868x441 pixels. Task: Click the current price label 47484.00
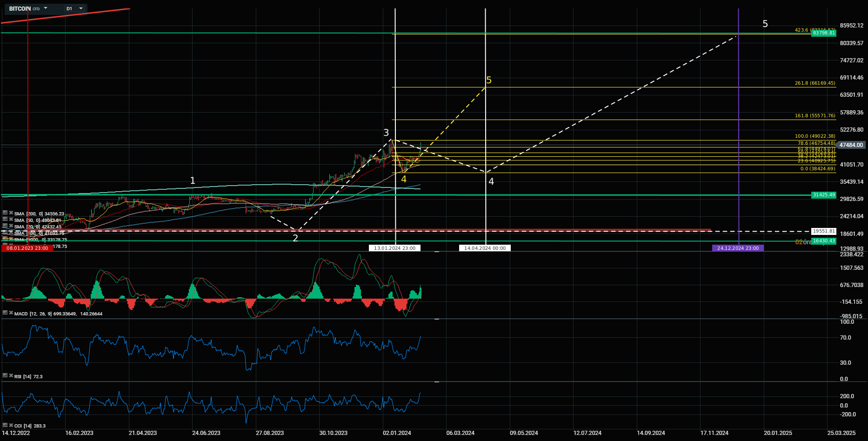pos(851,145)
